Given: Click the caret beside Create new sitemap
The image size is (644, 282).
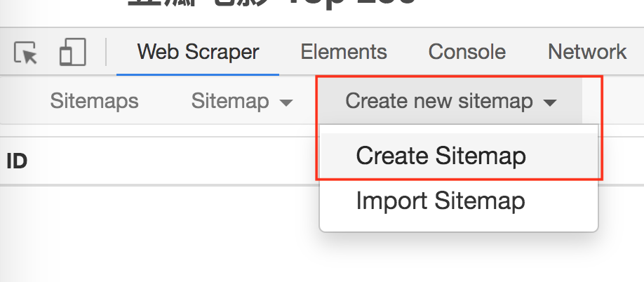Looking at the screenshot, I should pos(550,102).
